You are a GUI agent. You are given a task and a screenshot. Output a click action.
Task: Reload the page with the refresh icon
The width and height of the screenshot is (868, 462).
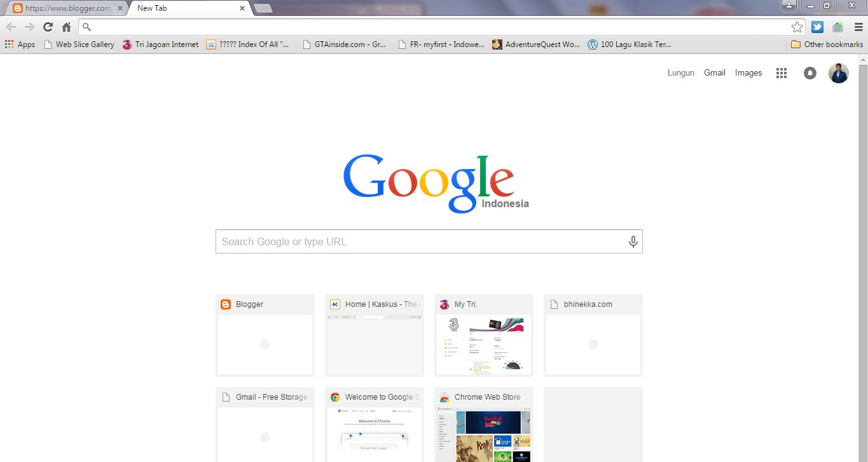pyautogui.click(x=48, y=27)
